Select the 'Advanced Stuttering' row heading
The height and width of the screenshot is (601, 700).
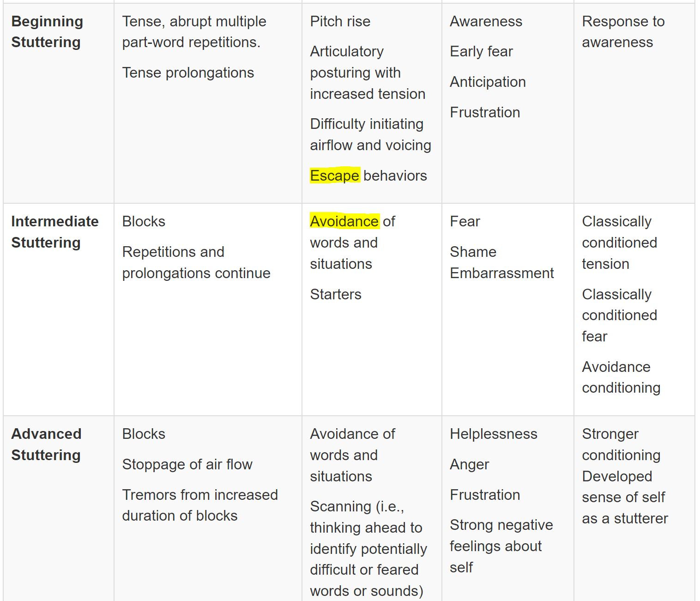click(x=46, y=444)
